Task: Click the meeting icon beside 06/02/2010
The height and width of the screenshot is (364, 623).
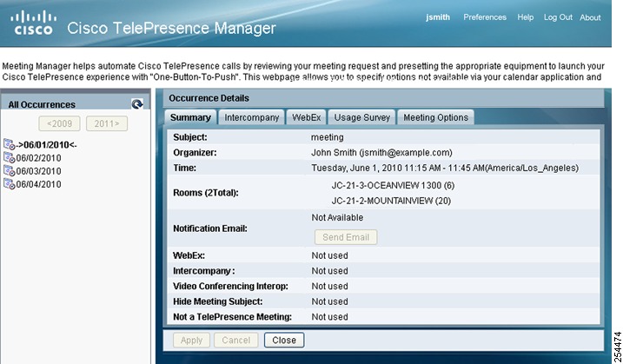Action: (10, 157)
